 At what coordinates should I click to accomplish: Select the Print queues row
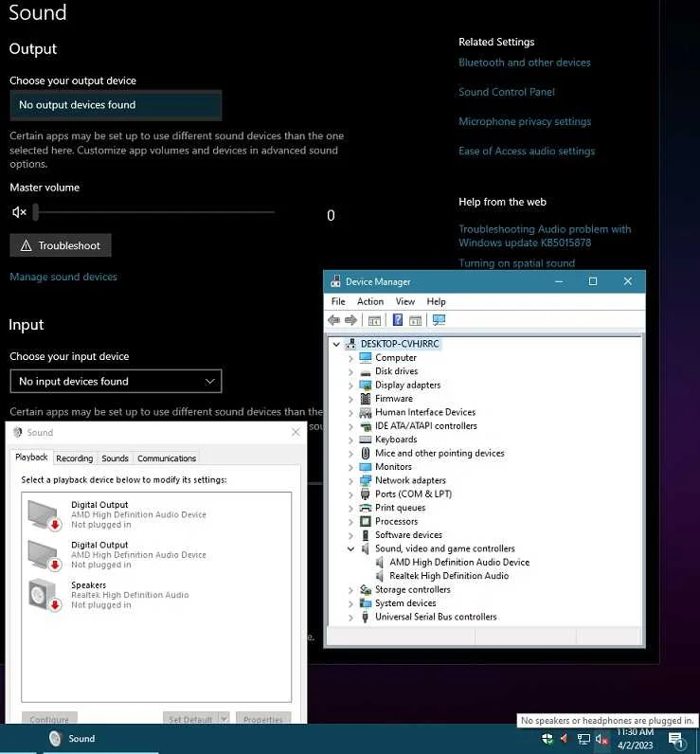(400, 508)
